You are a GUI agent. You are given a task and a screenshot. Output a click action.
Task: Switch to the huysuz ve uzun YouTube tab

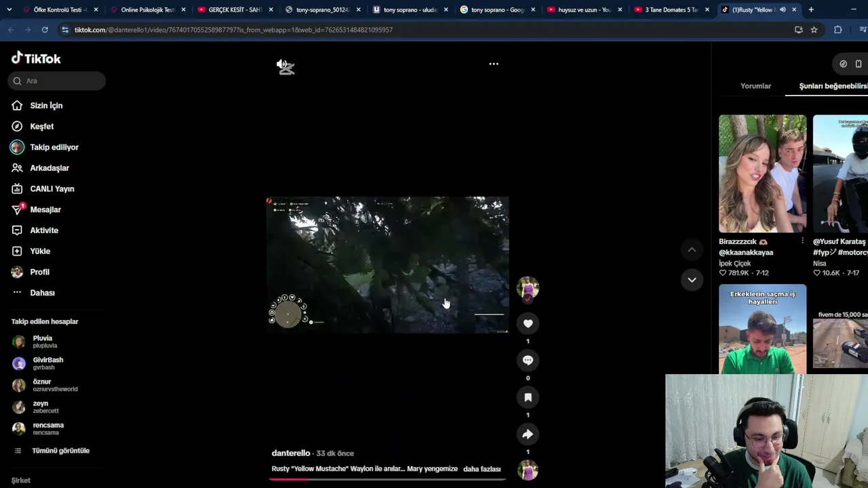[583, 9]
